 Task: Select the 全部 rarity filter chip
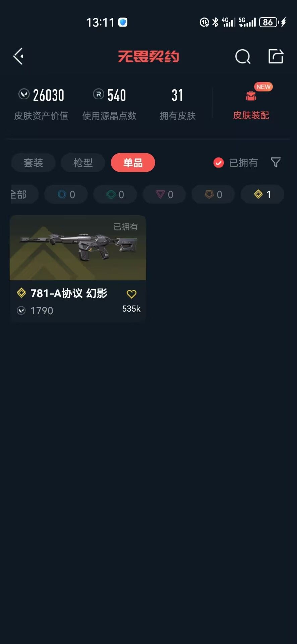click(24, 195)
